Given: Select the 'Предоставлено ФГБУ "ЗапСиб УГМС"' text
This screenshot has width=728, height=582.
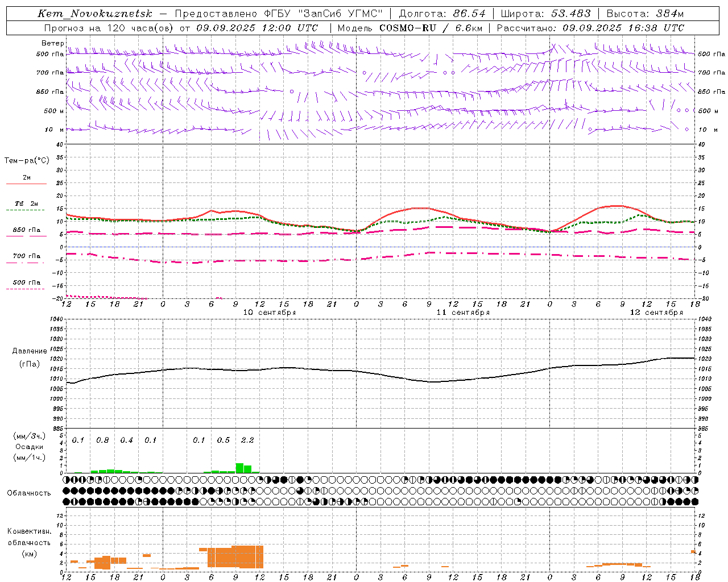Looking at the screenshot, I should 279,14.
